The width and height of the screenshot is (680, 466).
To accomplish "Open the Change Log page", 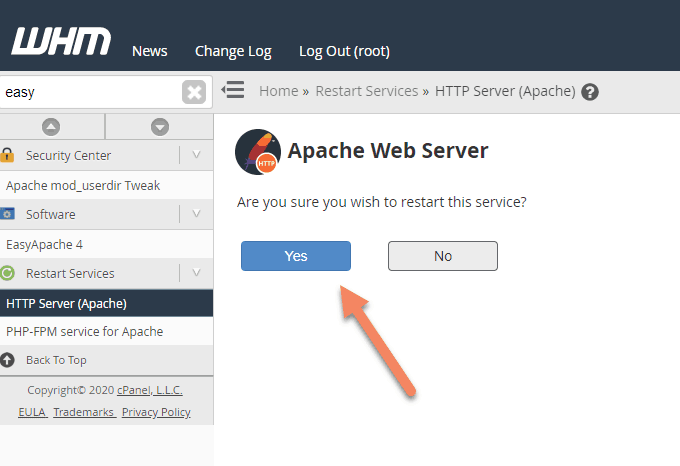I will (233, 51).
